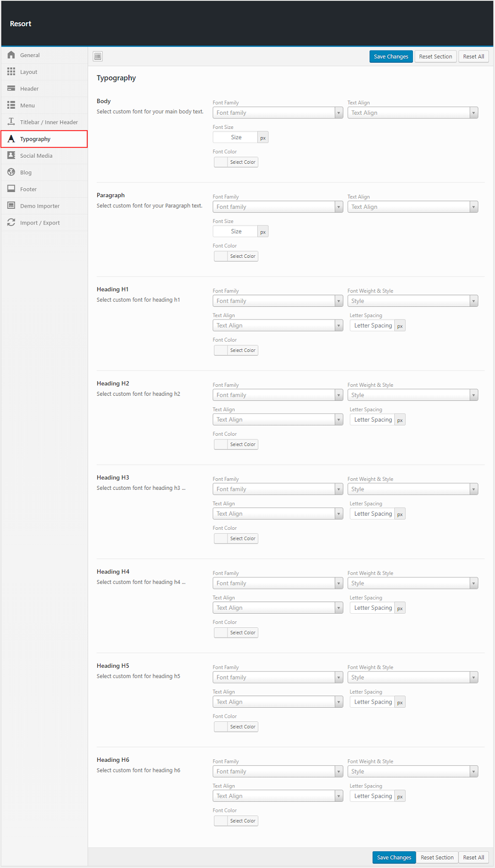Click the Menu list icon
Viewport: 495px width, 868px height.
tap(11, 105)
